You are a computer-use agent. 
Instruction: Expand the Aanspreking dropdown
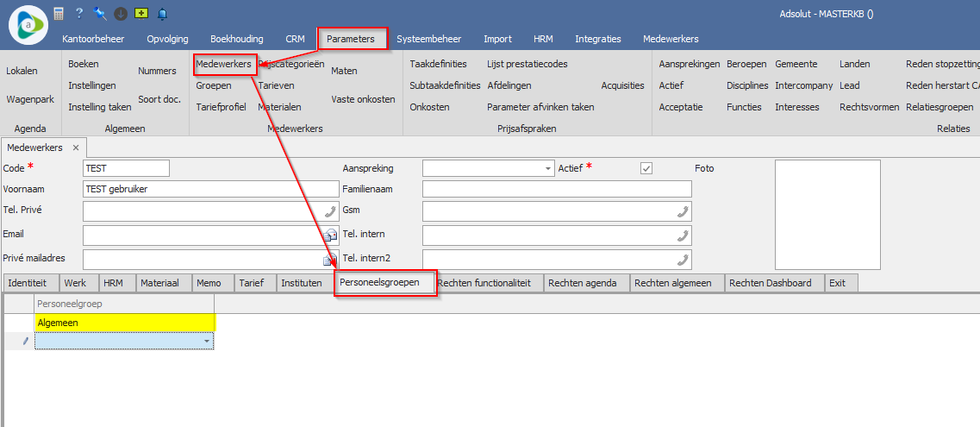point(548,168)
